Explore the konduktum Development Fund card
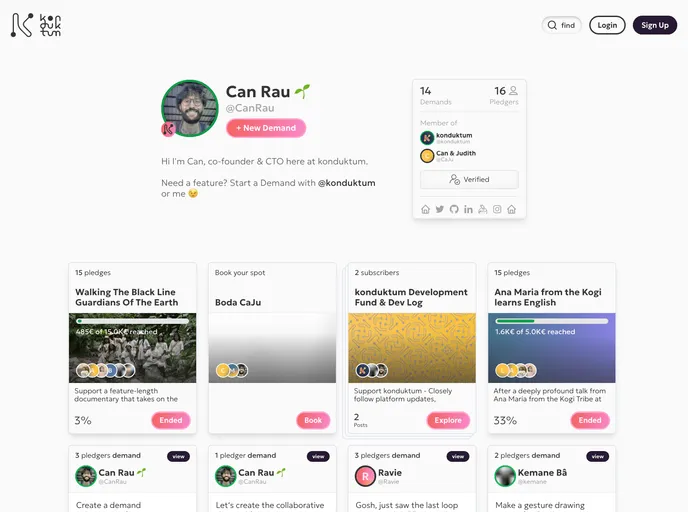The image size is (688, 512). point(448,420)
